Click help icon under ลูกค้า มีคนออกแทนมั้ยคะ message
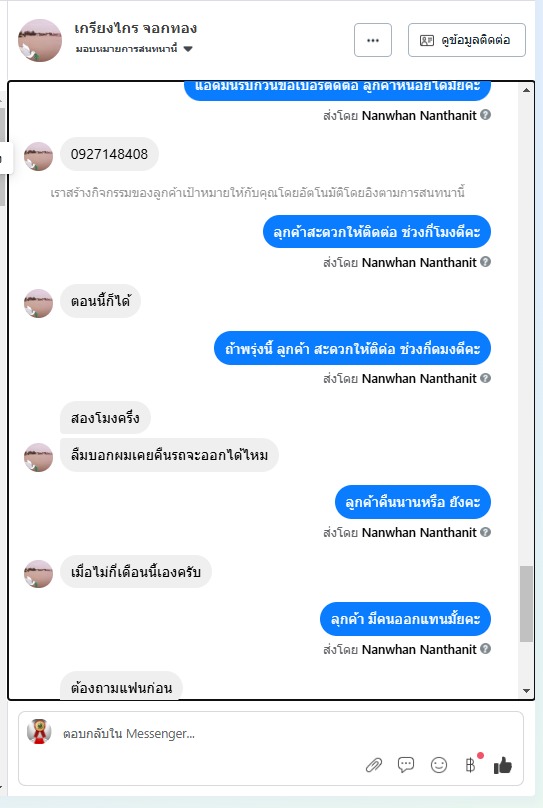543x808 pixels. (x=485, y=649)
